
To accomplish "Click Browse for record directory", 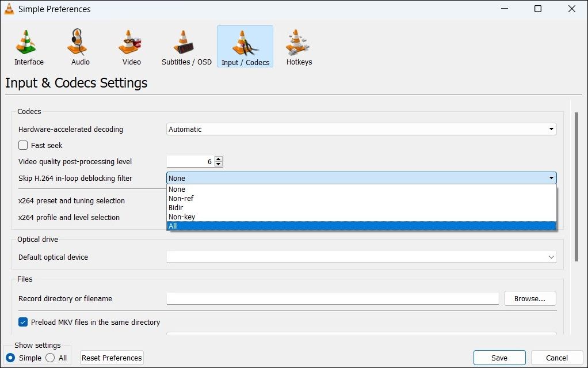I will click(x=530, y=298).
